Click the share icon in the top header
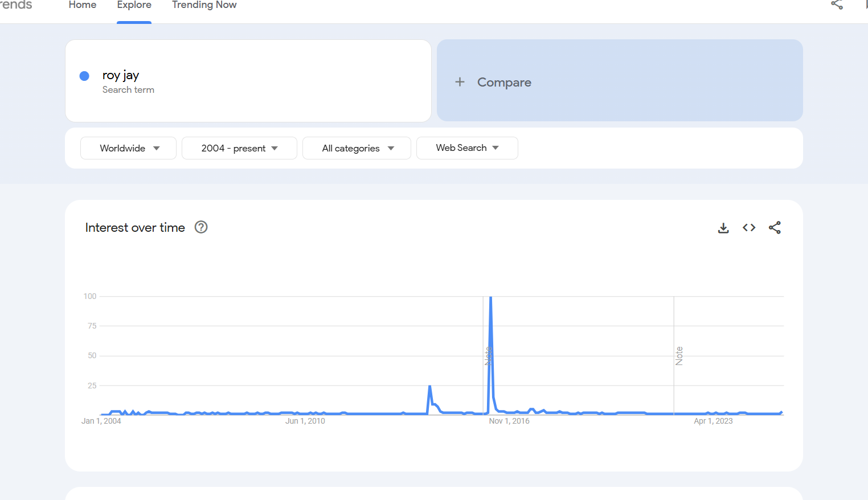The image size is (868, 500). point(837,5)
